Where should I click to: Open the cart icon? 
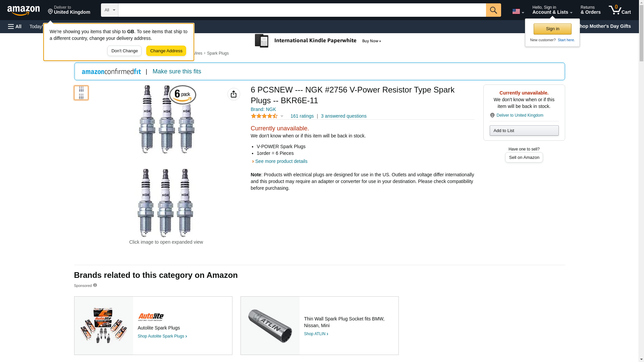[620, 10]
